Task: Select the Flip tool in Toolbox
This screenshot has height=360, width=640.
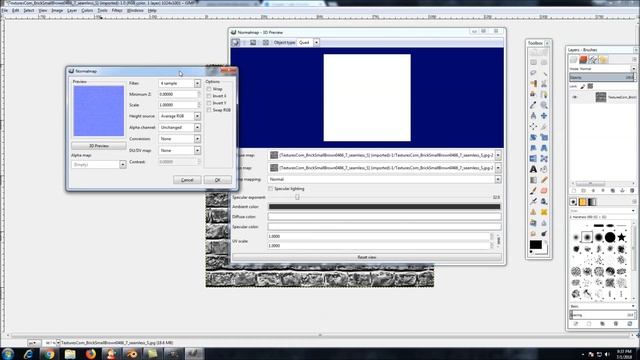Action: click(x=533, y=159)
